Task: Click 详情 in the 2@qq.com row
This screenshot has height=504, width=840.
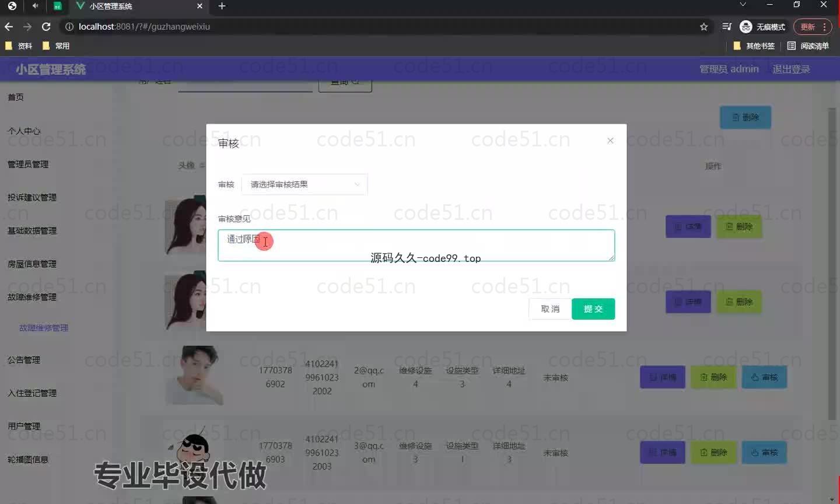Action: [x=663, y=377]
